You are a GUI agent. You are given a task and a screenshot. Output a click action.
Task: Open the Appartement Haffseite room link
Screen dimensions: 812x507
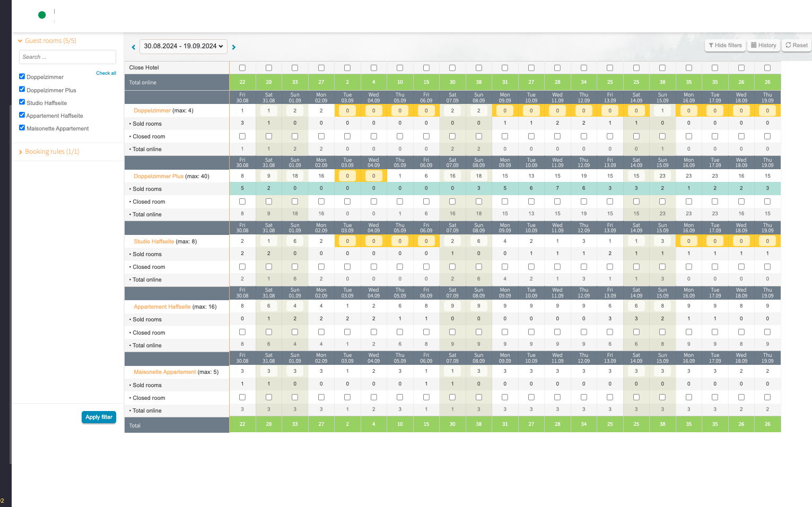[162, 307]
